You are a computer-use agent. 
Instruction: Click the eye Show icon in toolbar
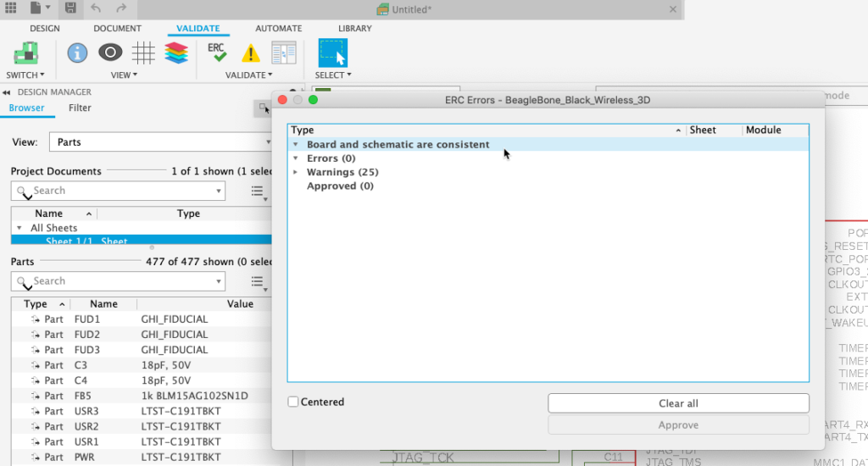[110, 53]
